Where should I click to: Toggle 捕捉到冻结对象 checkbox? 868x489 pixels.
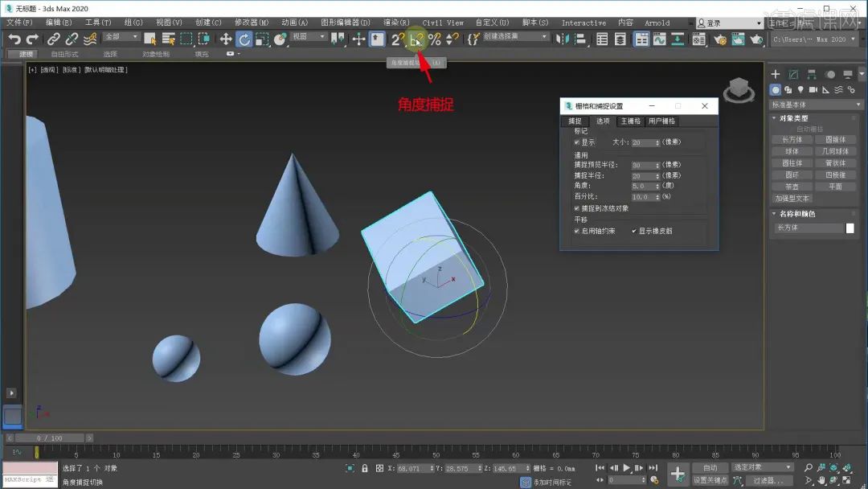click(576, 208)
